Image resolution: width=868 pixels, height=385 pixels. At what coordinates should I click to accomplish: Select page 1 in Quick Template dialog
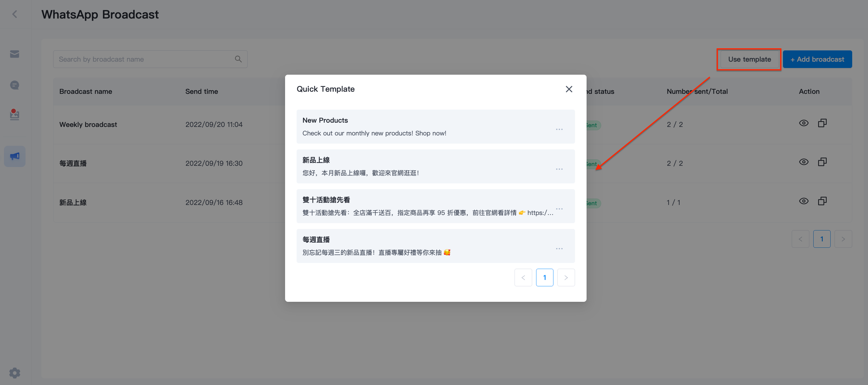point(545,278)
